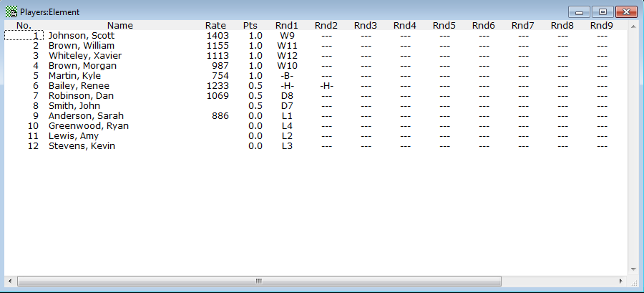Select the No. column header
The width and height of the screenshot is (644, 293).
[24, 25]
